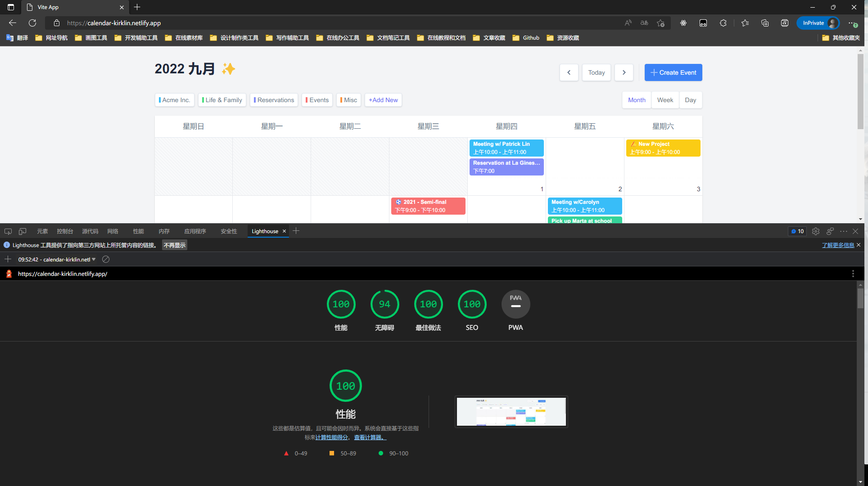Image resolution: width=868 pixels, height=486 pixels.
Task: Toggle the Reservations calendar filter
Action: click(x=274, y=100)
